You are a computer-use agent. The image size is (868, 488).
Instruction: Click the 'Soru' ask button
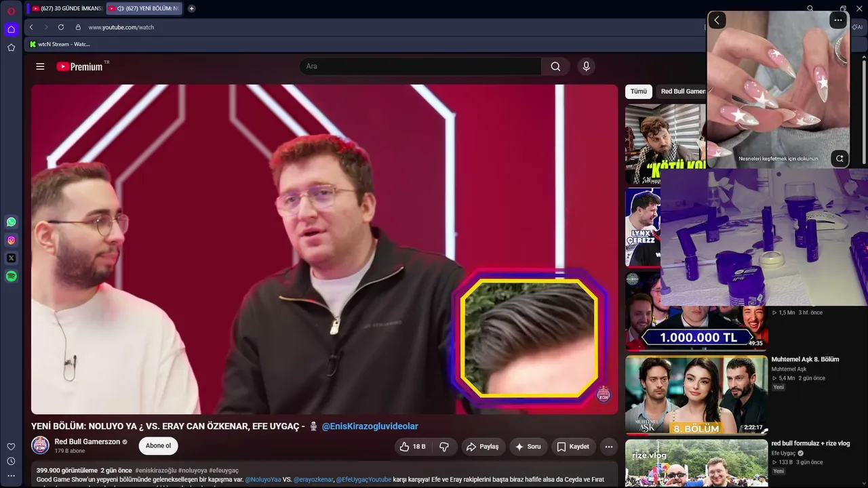(x=528, y=447)
